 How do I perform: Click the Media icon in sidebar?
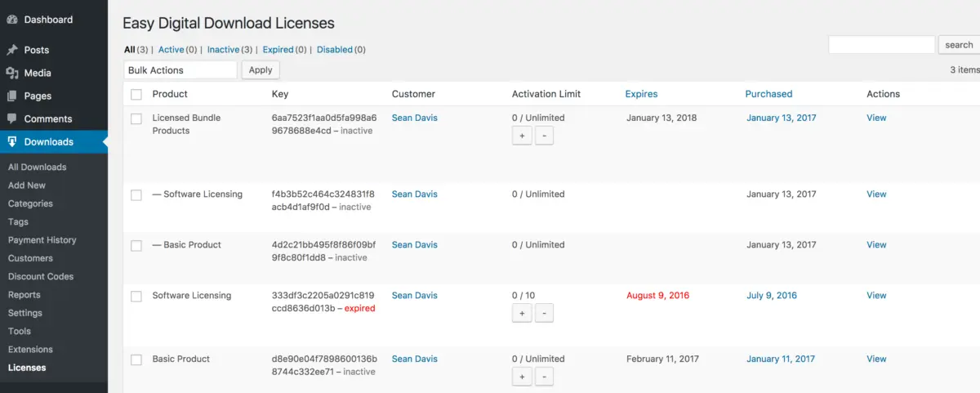(12, 73)
